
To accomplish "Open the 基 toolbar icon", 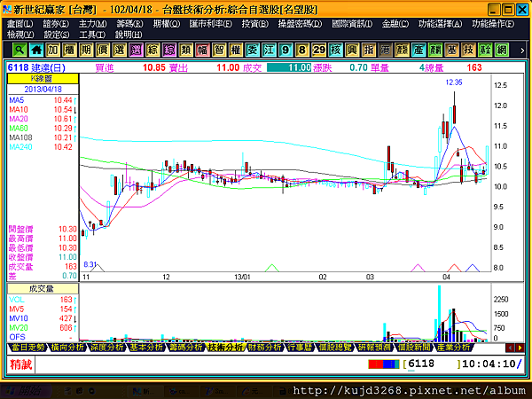I will tap(451, 51).
